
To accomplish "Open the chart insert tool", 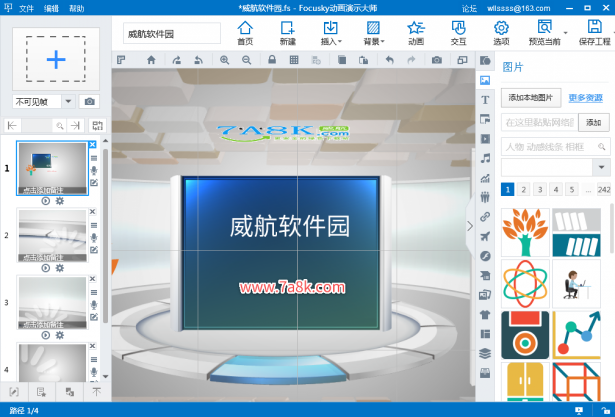I will tap(485, 178).
